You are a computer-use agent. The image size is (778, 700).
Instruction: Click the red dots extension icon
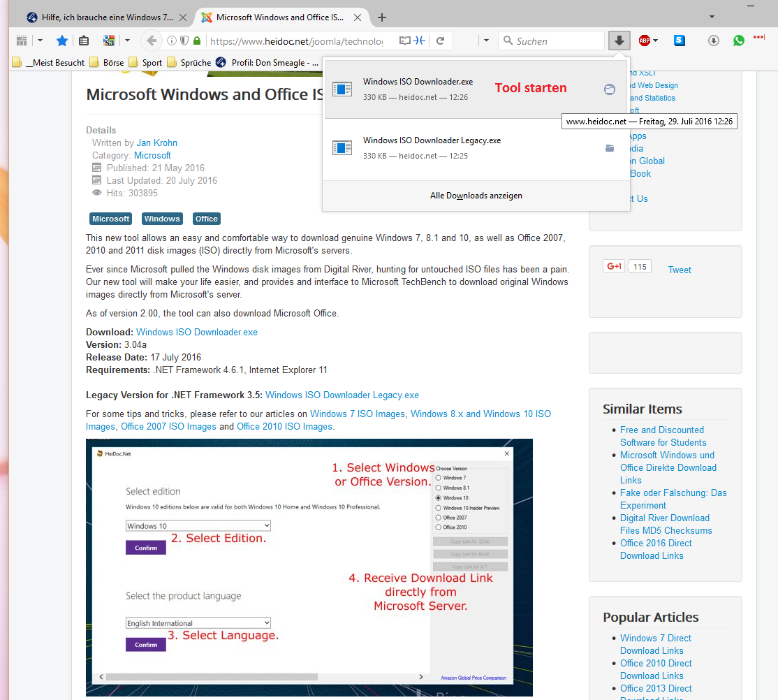point(759,37)
